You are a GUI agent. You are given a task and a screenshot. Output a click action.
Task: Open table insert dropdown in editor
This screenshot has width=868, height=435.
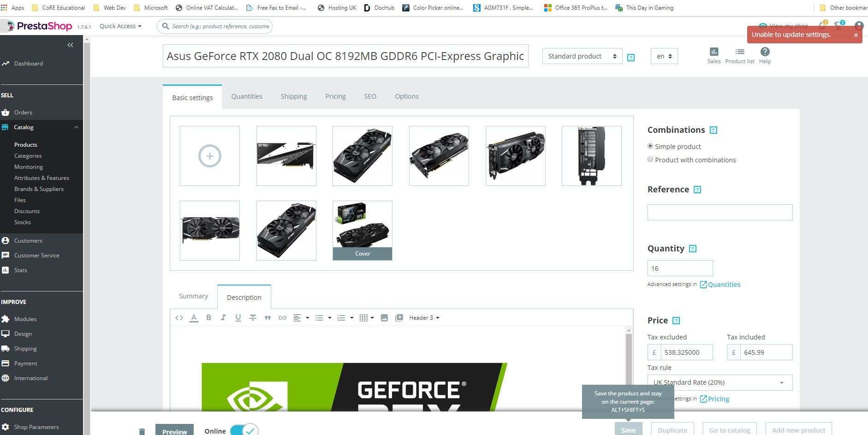coord(367,318)
